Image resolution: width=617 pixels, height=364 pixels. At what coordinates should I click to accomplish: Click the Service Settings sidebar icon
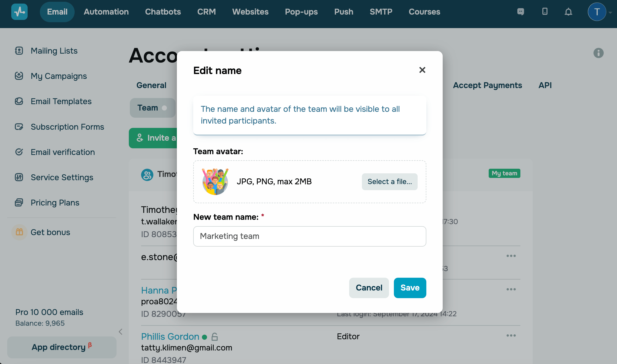coord(19,177)
